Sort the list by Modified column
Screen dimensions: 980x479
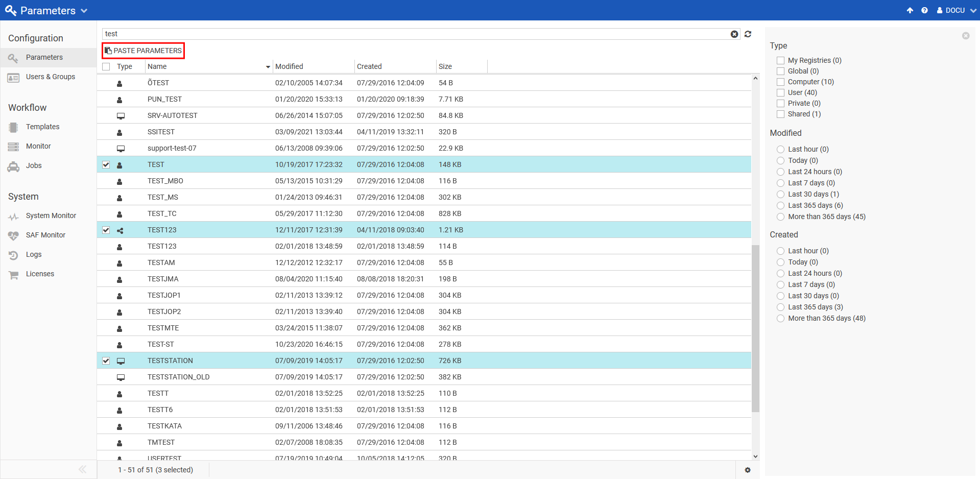289,66
